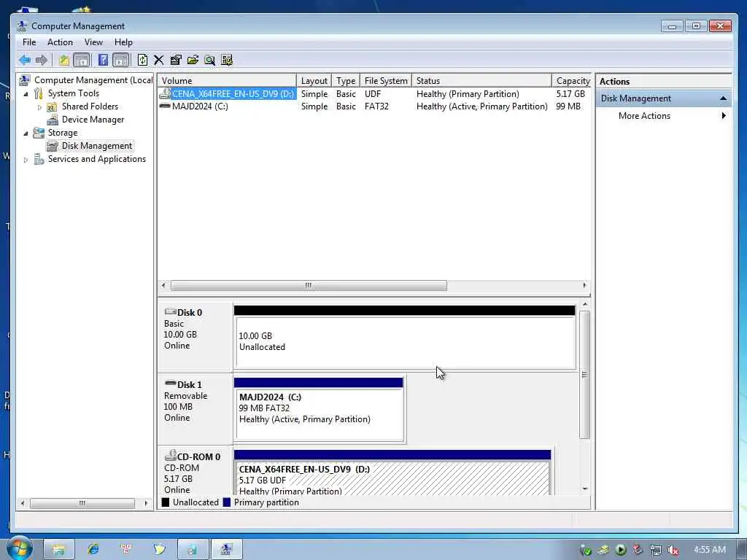Click the volume list scroll right arrow
Image resolution: width=747 pixels, height=560 pixels.
[584, 285]
